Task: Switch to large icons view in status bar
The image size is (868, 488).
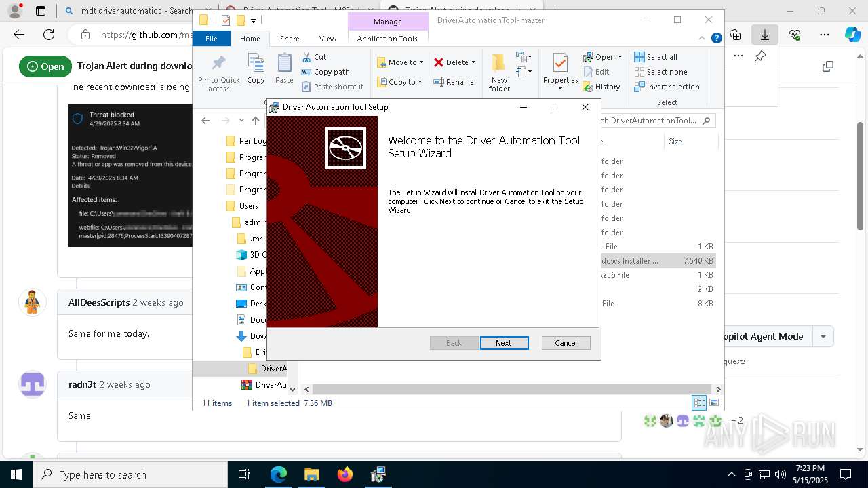Action: click(x=713, y=403)
